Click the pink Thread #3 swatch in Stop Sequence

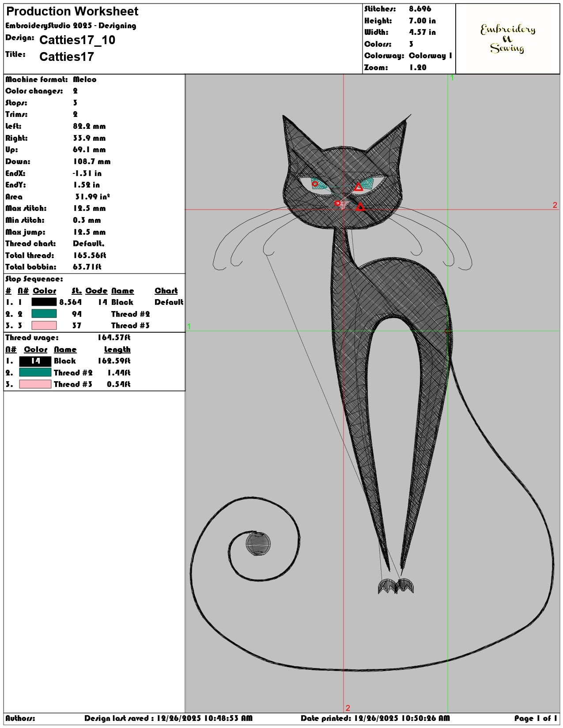(44, 326)
